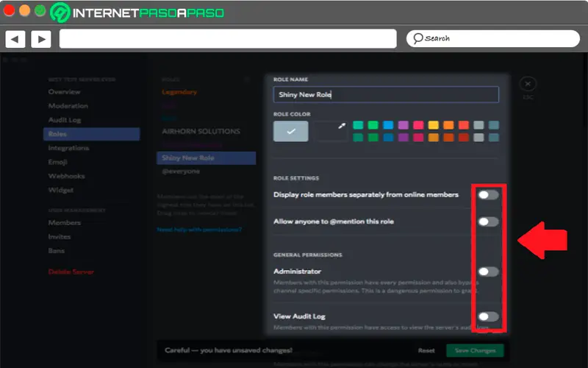Choose the dark purple color swatch

click(403, 138)
